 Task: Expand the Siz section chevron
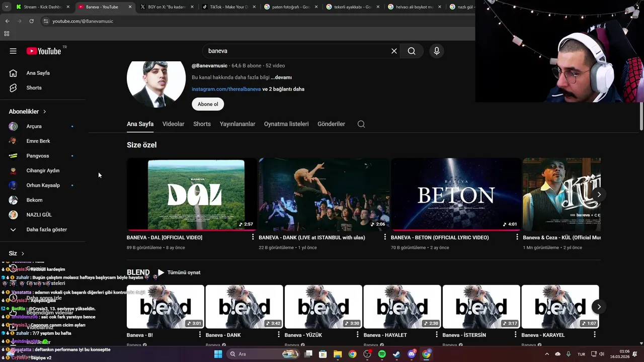pos(23,253)
